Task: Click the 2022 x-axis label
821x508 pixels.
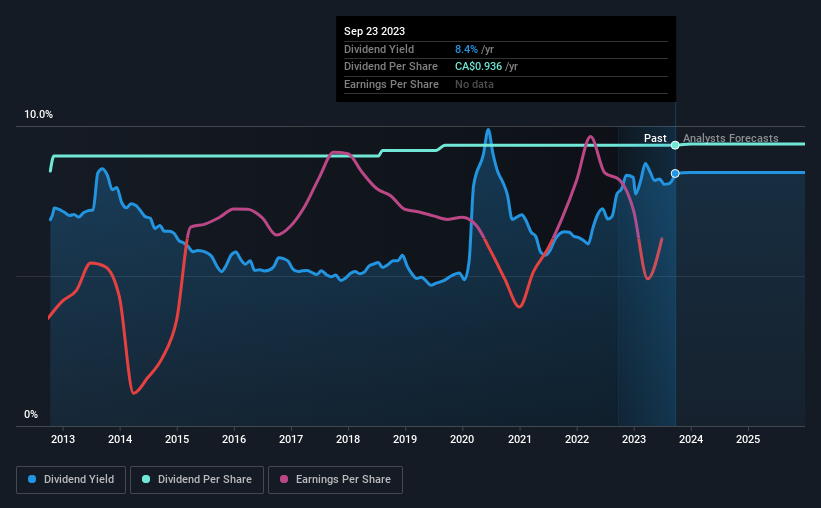Action: point(577,439)
